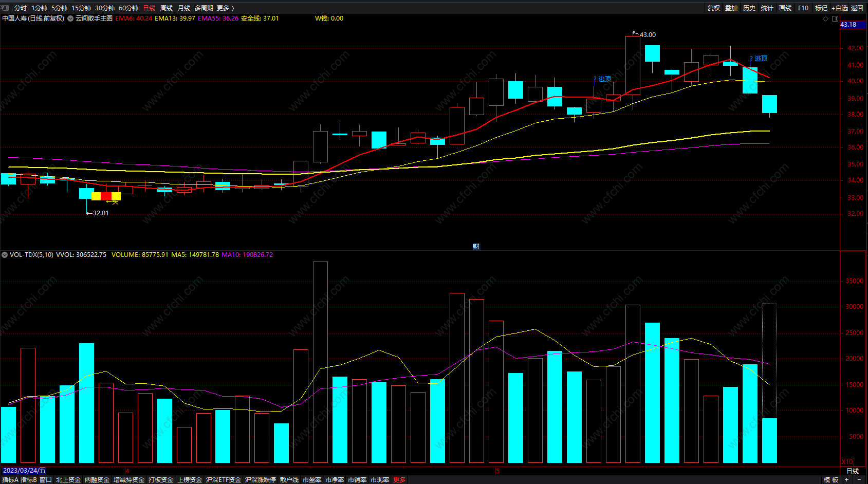The image size is (868, 484).
Task: Select the 日线 daily chart tab
Action: [x=149, y=8]
